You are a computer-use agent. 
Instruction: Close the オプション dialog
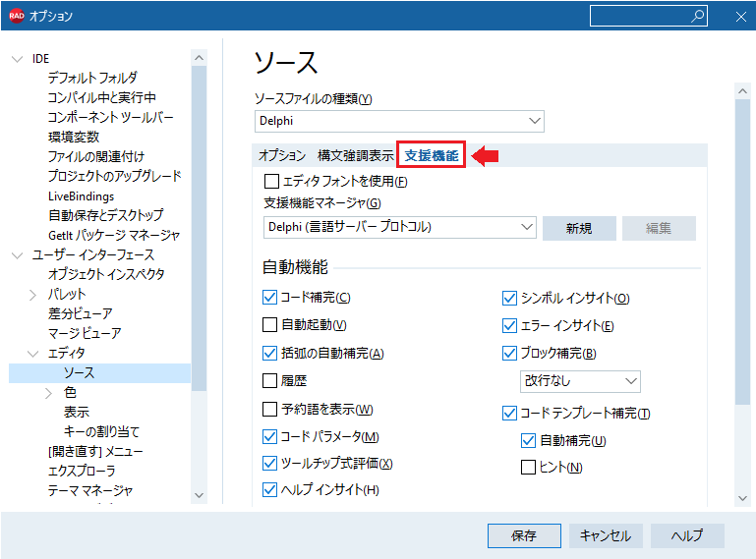(x=741, y=17)
